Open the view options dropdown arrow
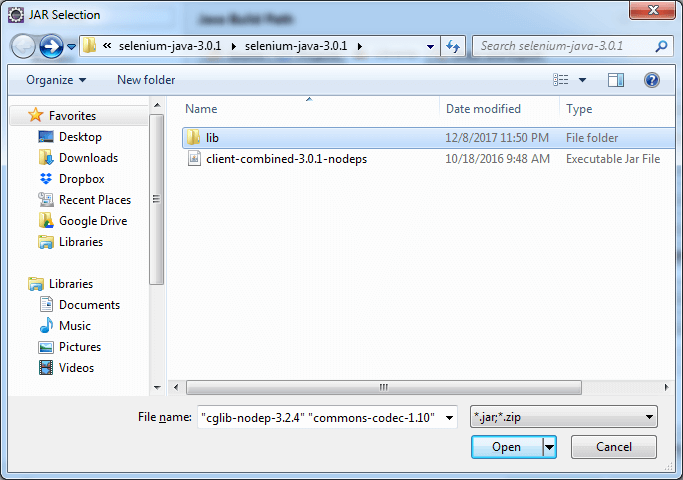The width and height of the screenshot is (683, 480). (x=582, y=80)
